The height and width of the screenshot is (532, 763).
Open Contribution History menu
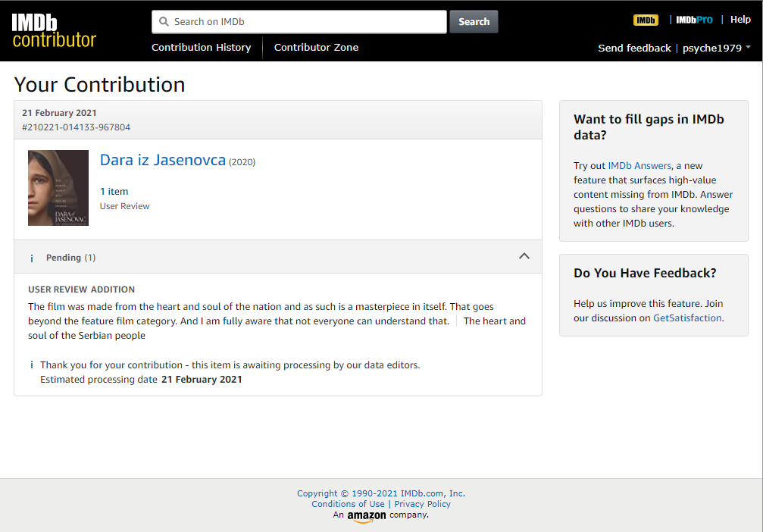point(202,47)
